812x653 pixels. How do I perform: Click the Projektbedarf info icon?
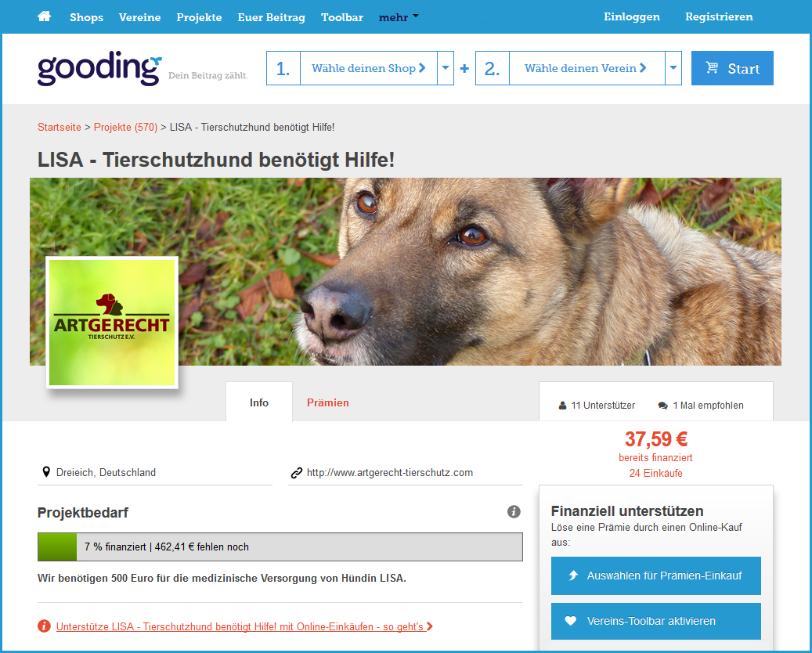pos(514,511)
